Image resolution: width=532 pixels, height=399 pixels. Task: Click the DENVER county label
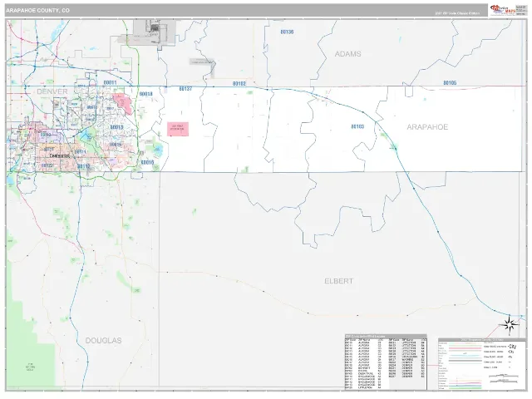[x=52, y=91]
